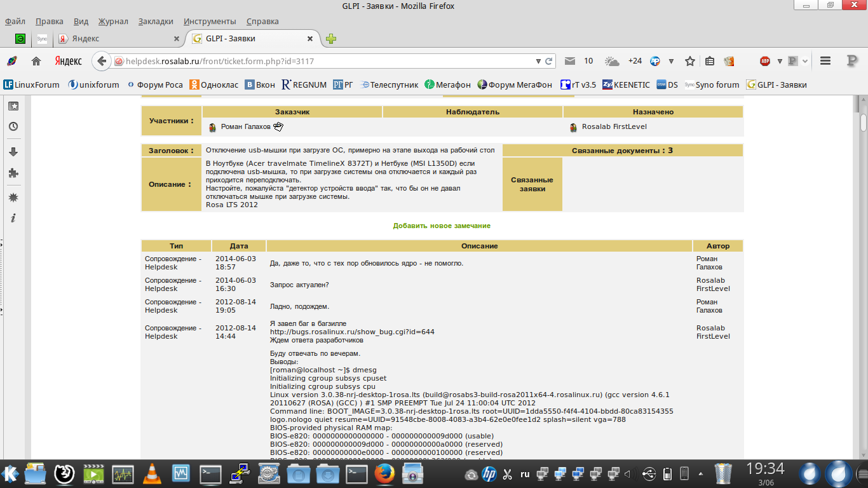
Task: Open the Adblock Plus toolbar icon
Action: [x=765, y=61]
